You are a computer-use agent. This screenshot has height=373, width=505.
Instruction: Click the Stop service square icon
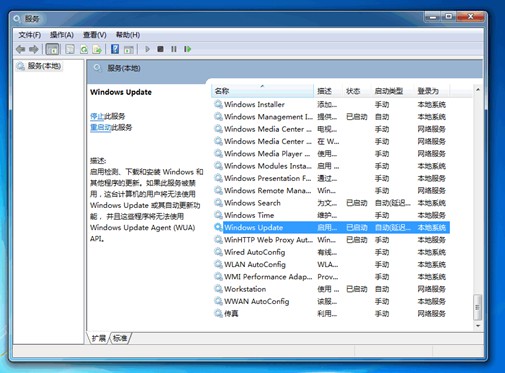tap(160, 49)
